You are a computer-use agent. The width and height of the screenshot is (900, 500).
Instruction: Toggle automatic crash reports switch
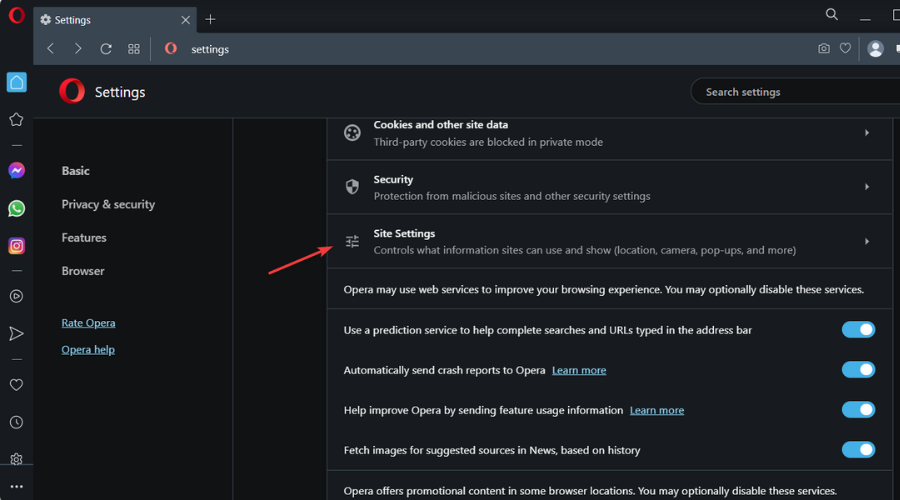coord(858,370)
